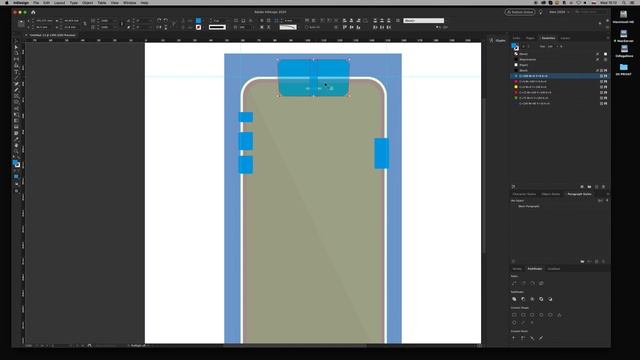
Task: Click the Join Path icon
Action: point(514,283)
